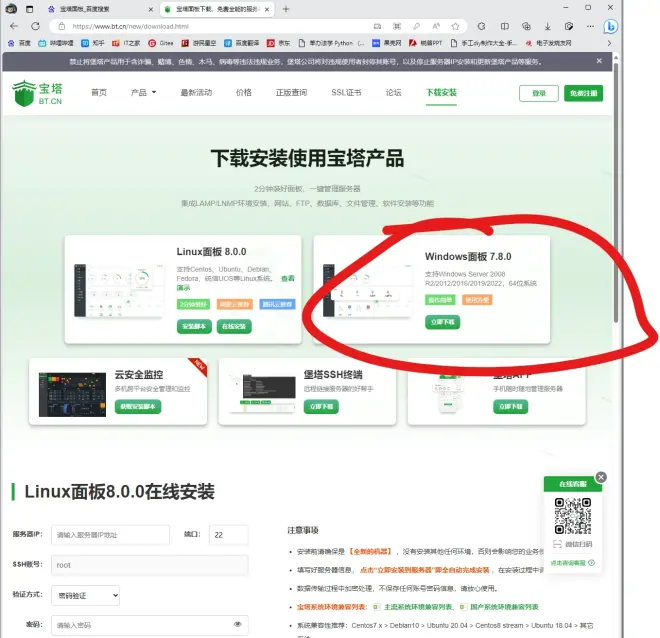Open 正版查询 navigation item
Image resolution: width=660 pixels, height=638 pixels.
291,93
